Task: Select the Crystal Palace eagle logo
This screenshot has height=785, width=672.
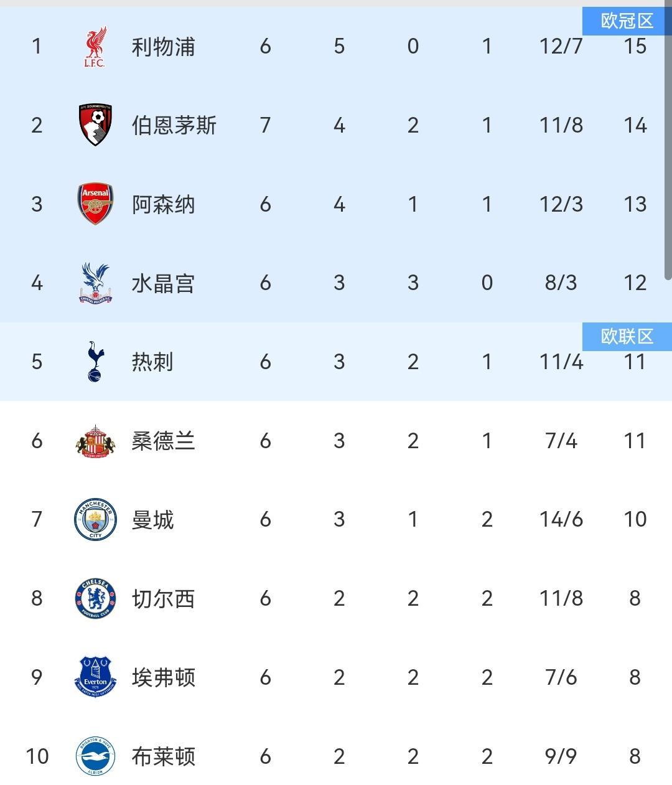Action: click(x=95, y=283)
